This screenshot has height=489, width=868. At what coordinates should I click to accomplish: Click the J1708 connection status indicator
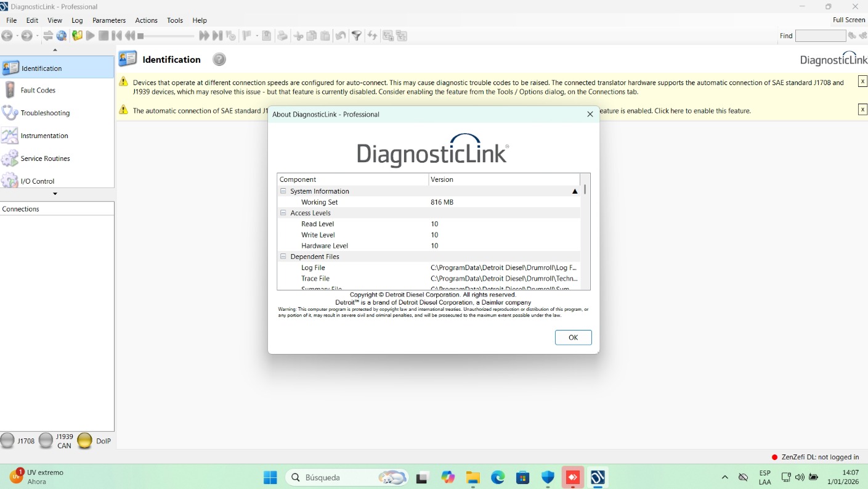tap(7, 440)
